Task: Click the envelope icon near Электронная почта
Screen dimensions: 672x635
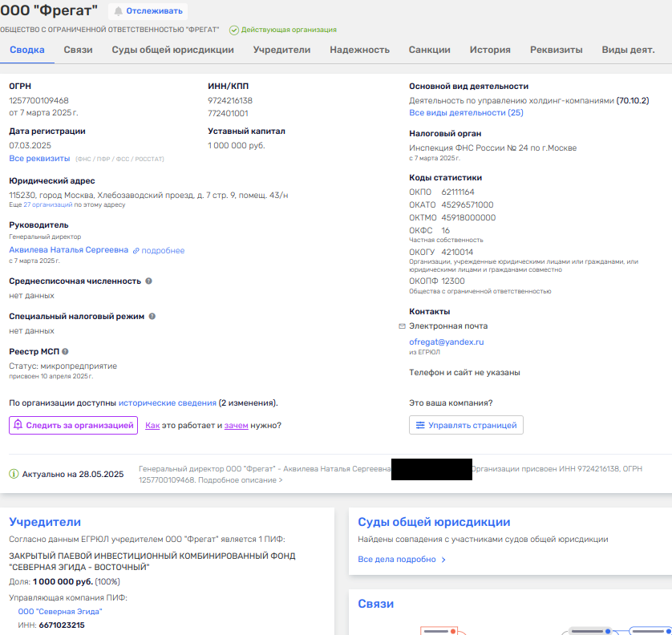Action: [402, 326]
